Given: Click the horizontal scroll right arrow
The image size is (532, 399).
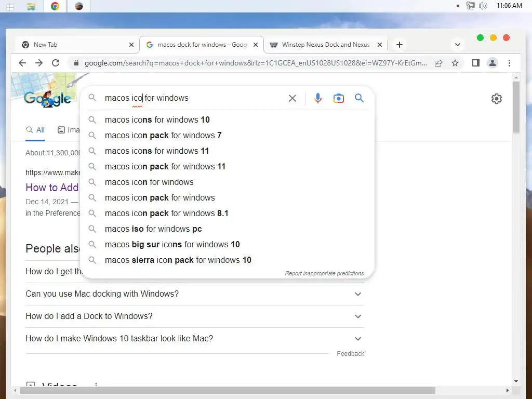Looking at the screenshot, I should click(x=508, y=391).
